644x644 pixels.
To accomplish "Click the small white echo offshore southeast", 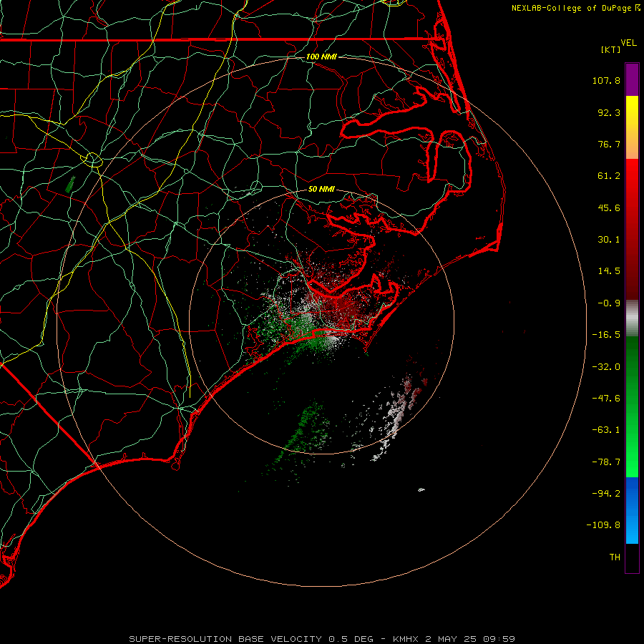I will (421, 489).
